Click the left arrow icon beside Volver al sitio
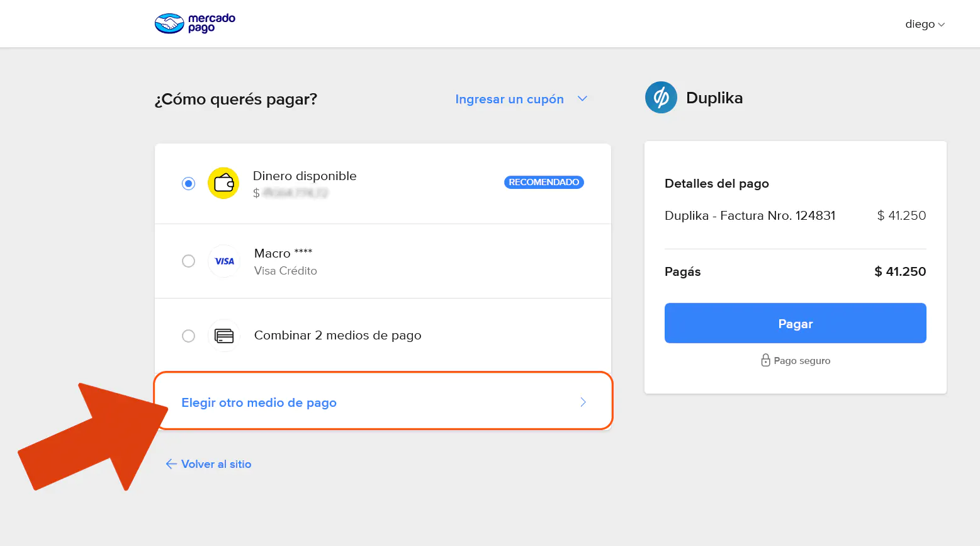This screenshot has height=546, width=980. 171,464
